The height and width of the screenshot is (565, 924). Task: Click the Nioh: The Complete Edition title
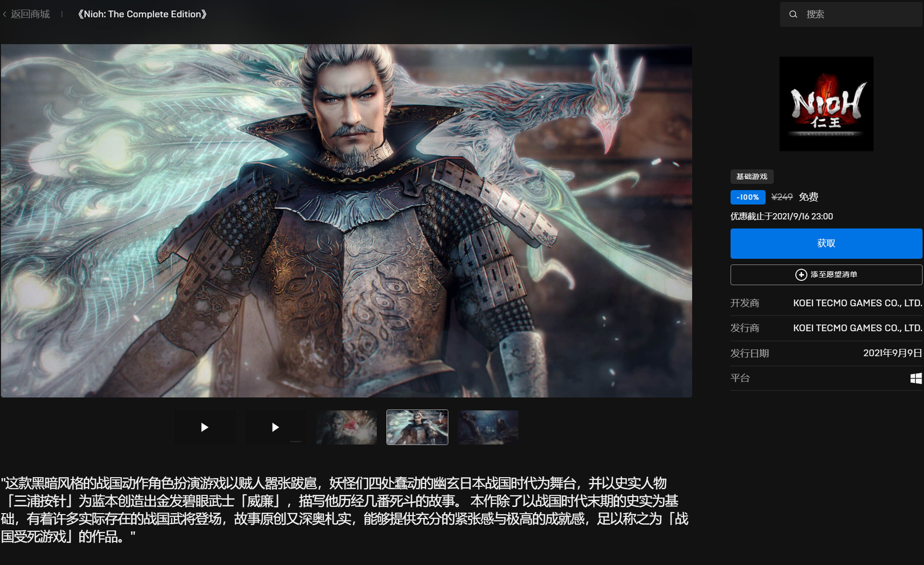[x=142, y=14]
